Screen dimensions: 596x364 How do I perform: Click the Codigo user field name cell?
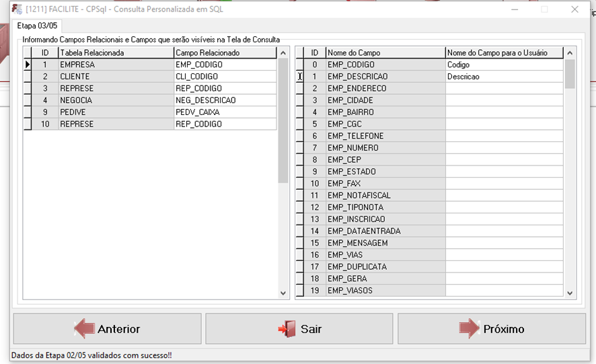coord(504,65)
